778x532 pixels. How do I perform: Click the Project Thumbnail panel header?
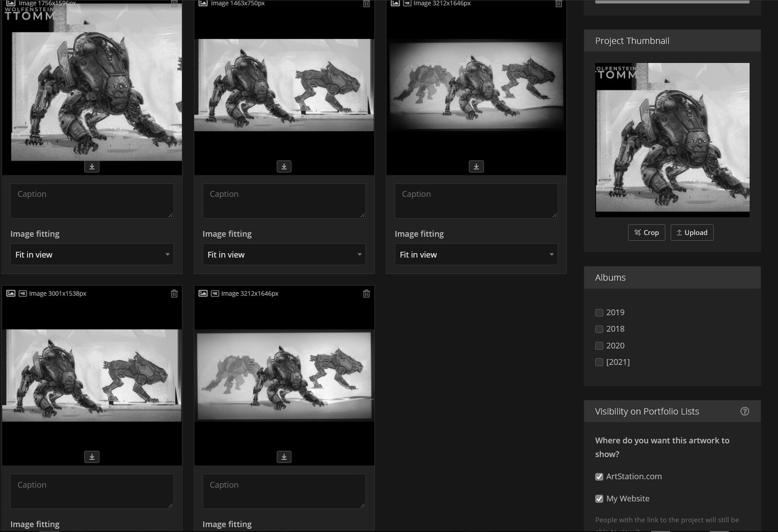click(672, 41)
